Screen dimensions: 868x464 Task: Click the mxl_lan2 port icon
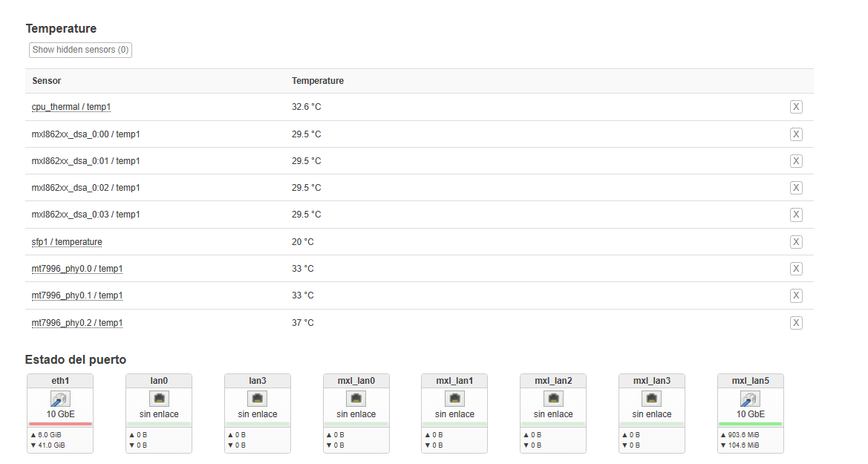(x=553, y=399)
